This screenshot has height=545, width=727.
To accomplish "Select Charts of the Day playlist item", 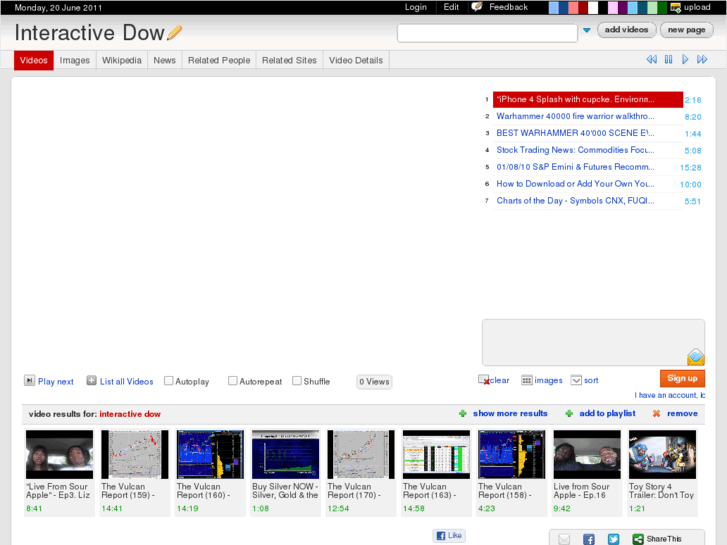I will 588,201.
